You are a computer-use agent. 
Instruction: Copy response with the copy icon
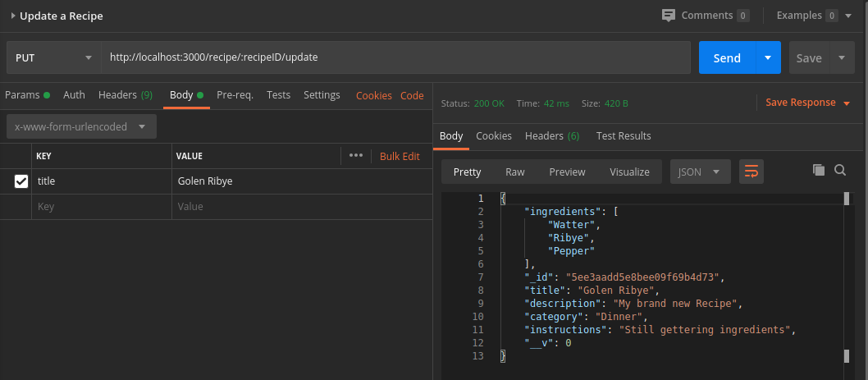tap(818, 170)
